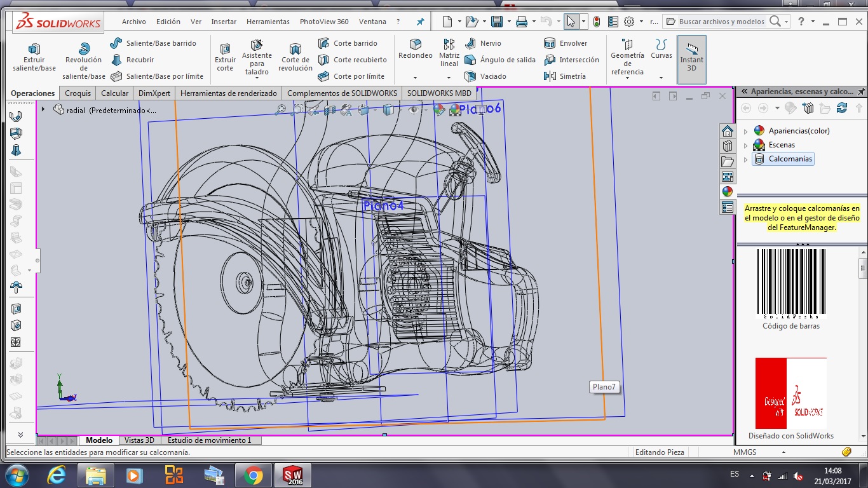Viewport: 868px width, 488px height.
Task: Choose Saliente/Base barrido
Action: [x=153, y=43]
